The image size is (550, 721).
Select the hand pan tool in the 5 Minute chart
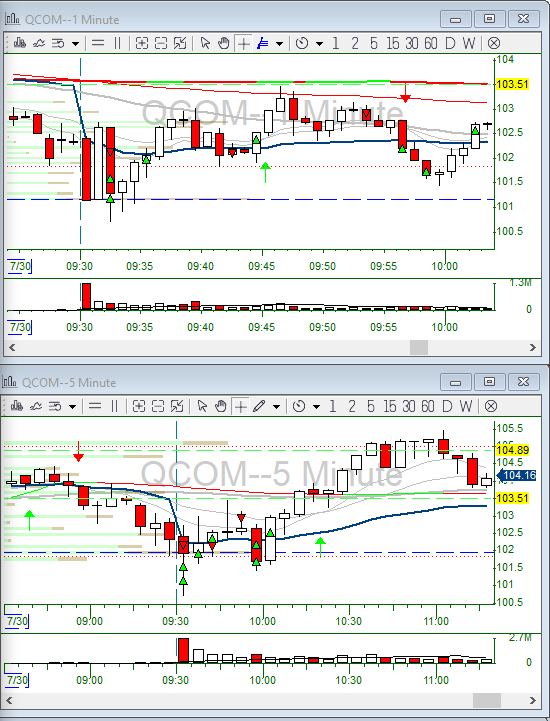pyautogui.click(x=221, y=406)
